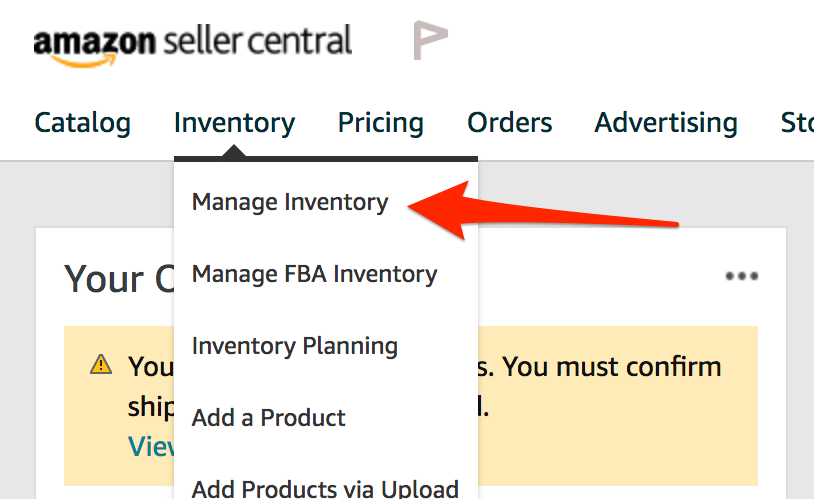Click the 'You must confirm' alert text
The width and height of the screenshot is (814, 499).
[612, 366]
